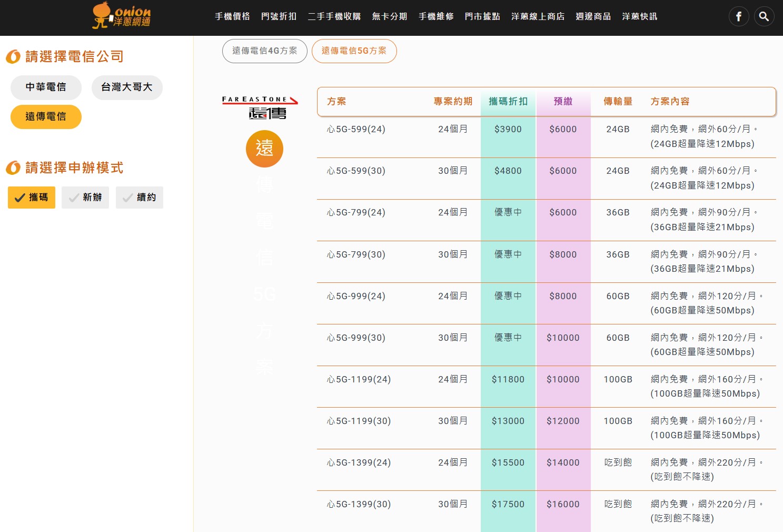Open 手機價格 menu
Screen dimensions: 783x532
[x=232, y=16]
